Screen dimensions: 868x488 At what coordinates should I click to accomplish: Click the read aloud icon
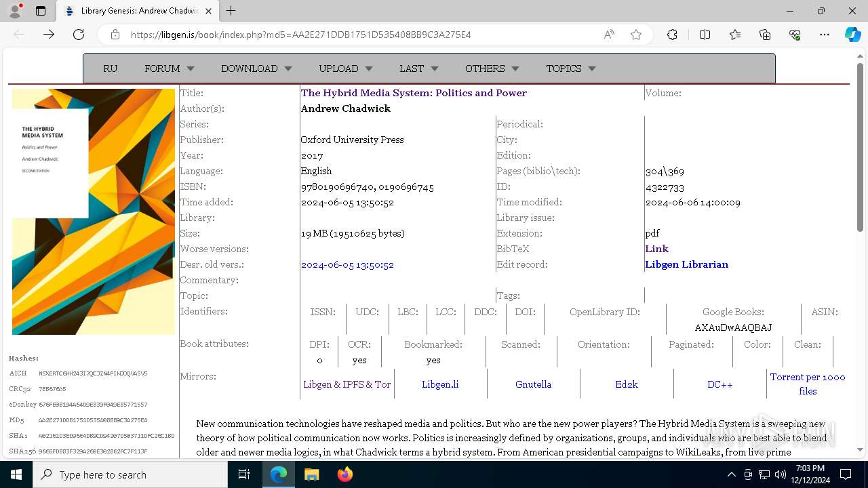[609, 35]
